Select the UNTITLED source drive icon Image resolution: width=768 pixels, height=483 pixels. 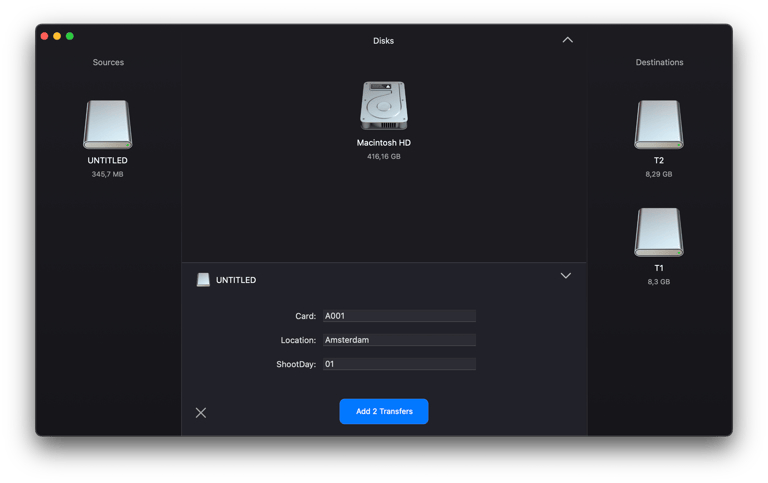coord(108,125)
